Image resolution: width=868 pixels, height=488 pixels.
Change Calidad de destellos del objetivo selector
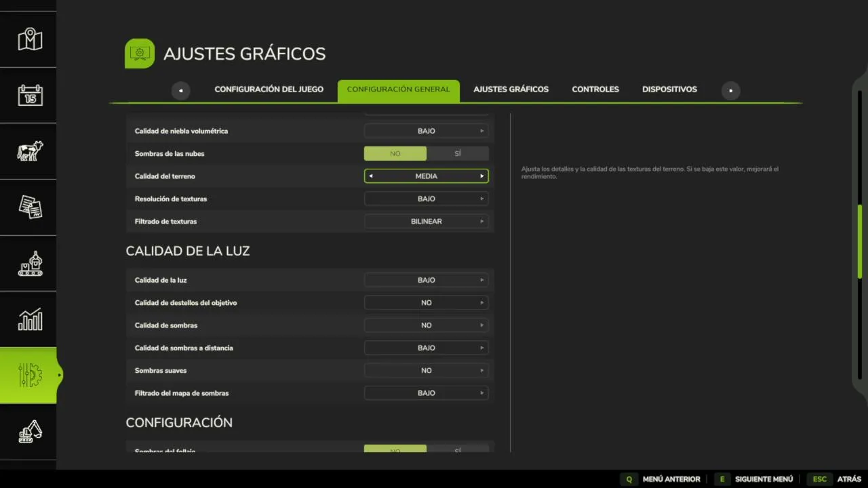coord(427,303)
